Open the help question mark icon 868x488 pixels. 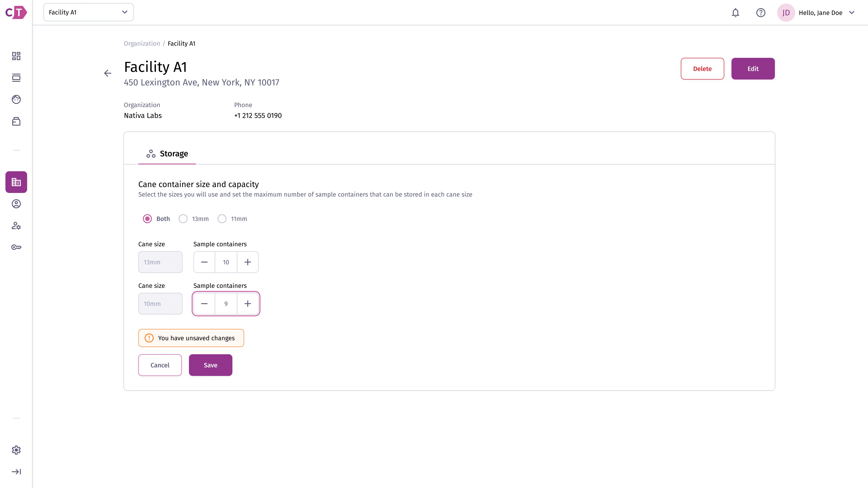[x=760, y=13]
